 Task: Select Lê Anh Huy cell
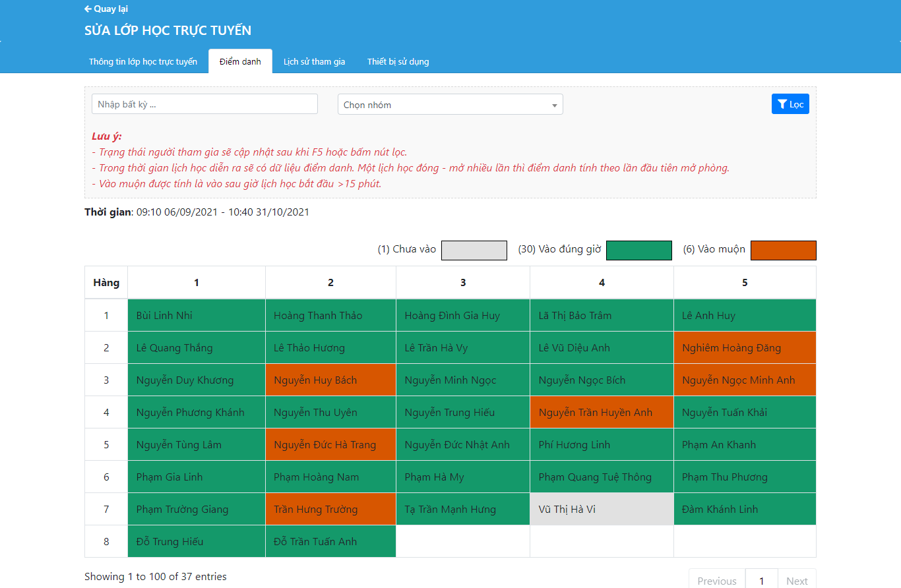pyautogui.click(x=745, y=316)
